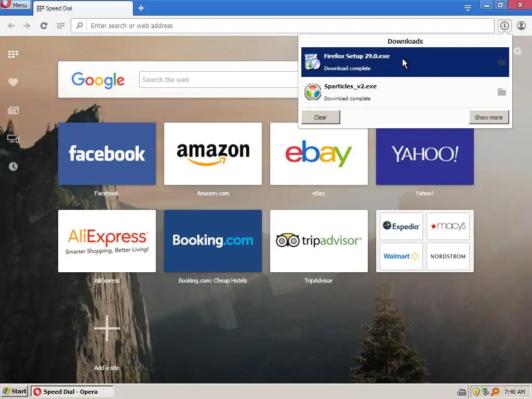
Task: Open Walmart in the shopping folder
Action: click(401, 256)
